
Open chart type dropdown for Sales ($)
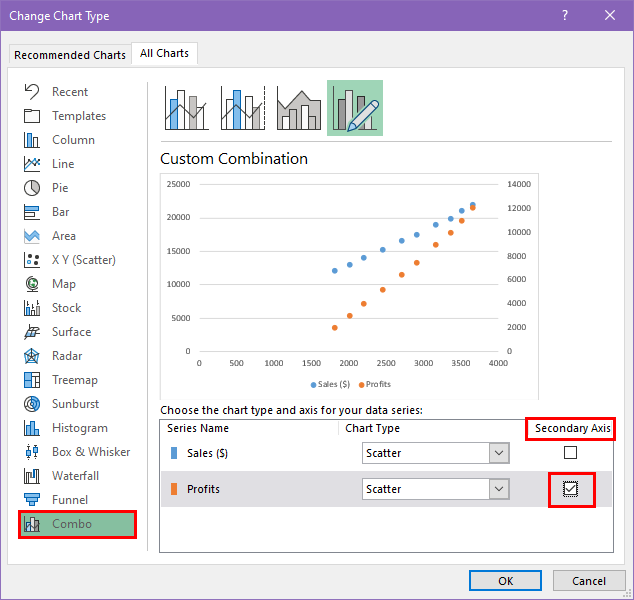click(x=499, y=453)
